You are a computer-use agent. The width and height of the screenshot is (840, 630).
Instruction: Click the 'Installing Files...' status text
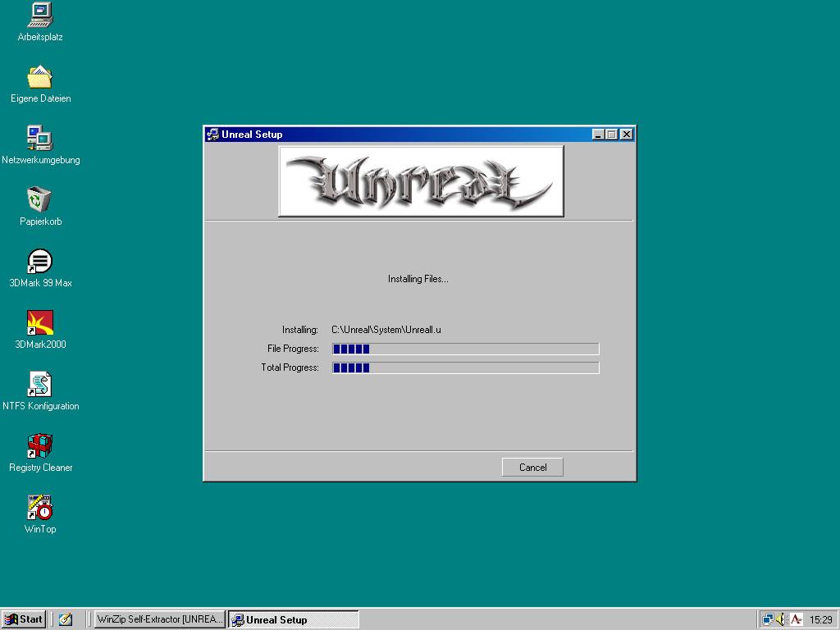point(418,279)
